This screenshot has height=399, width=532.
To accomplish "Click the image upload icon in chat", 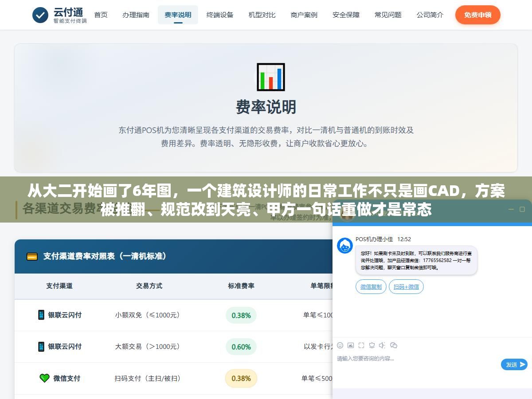I will tap(351, 345).
